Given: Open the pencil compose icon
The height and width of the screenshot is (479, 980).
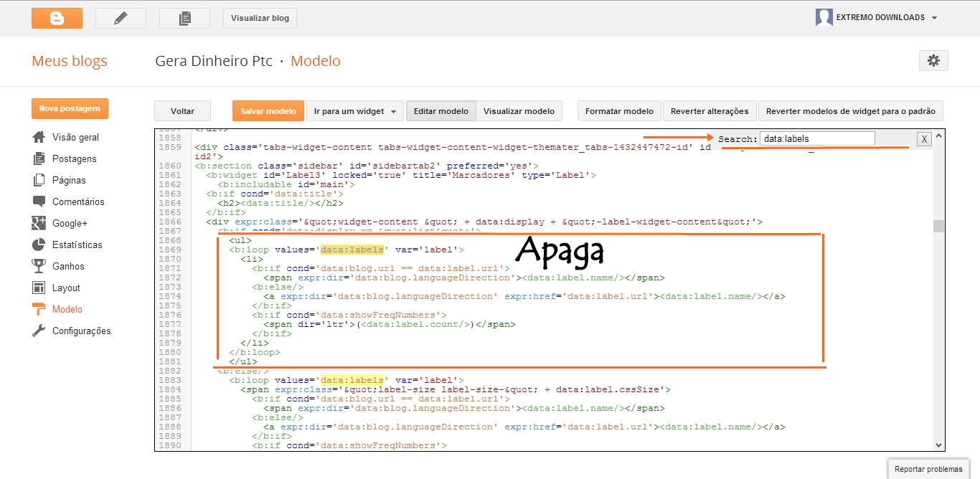Looking at the screenshot, I should pyautogui.click(x=121, y=17).
